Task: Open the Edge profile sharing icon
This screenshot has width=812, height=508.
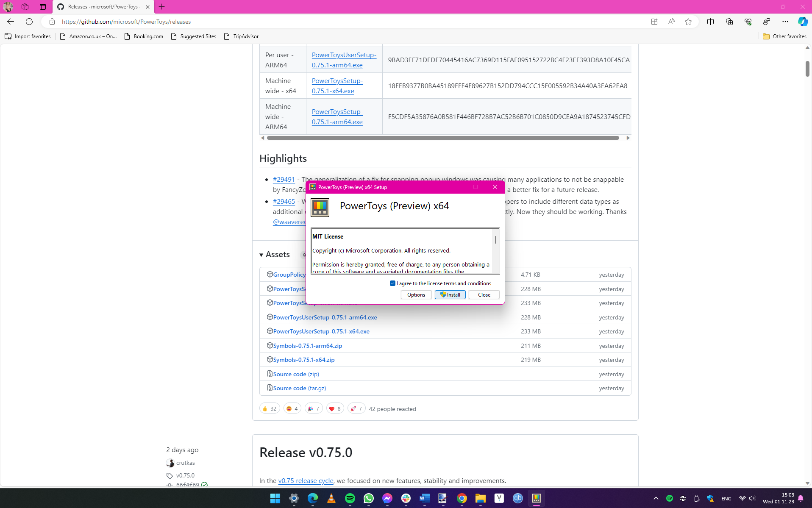Action: tap(767, 22)
